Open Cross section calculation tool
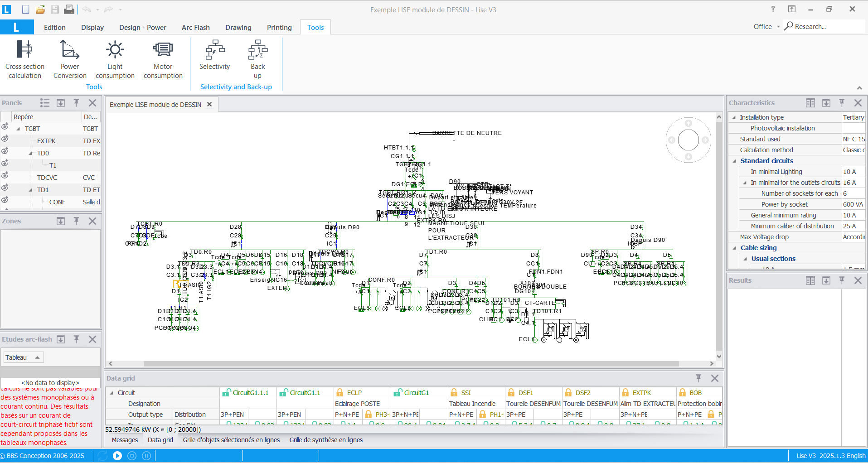Viewport: 868px width, 463px height. pyautogui.click(x=25, y=59)
